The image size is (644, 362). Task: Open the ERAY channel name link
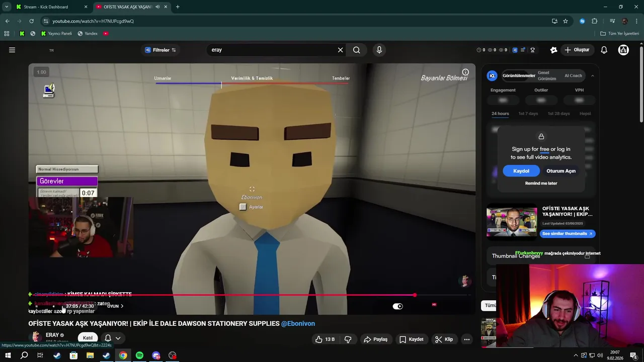pyautogui.click(x=52, y=335)
